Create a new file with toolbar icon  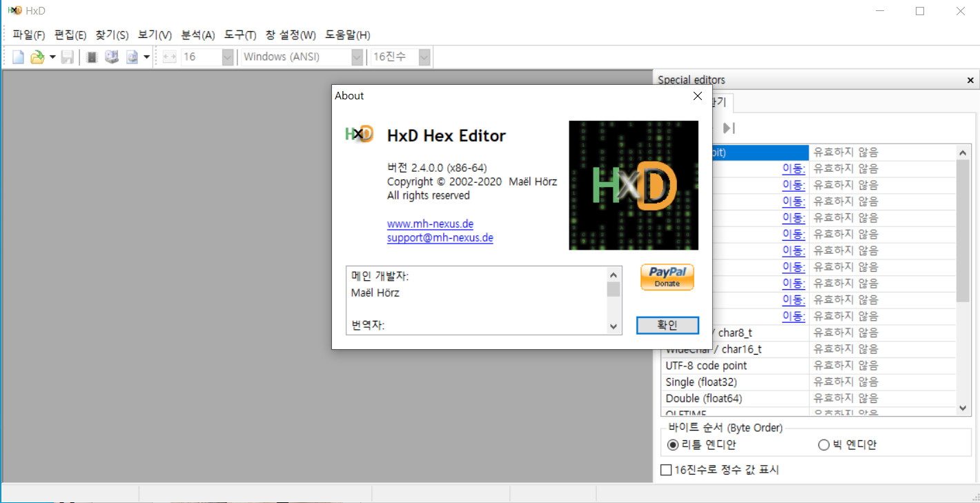pos(19,57)
